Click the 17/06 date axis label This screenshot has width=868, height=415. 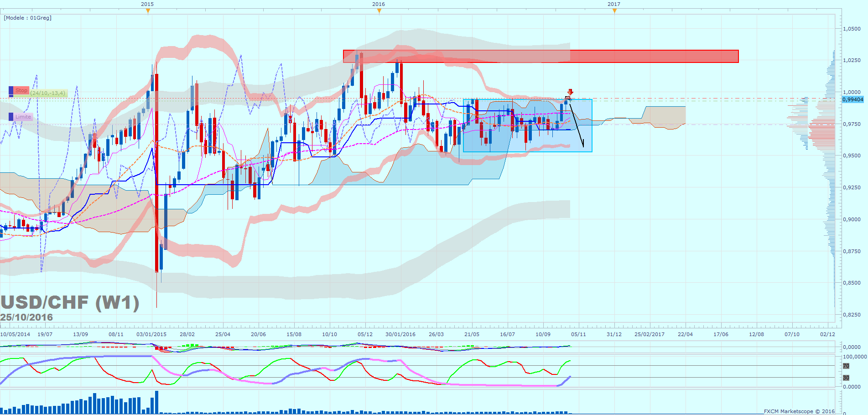click(721, 334)
